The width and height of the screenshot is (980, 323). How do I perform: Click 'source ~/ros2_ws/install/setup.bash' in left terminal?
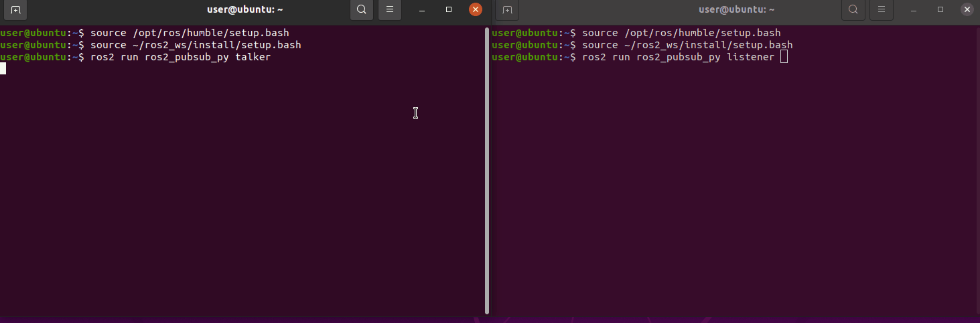click(196, 45)
